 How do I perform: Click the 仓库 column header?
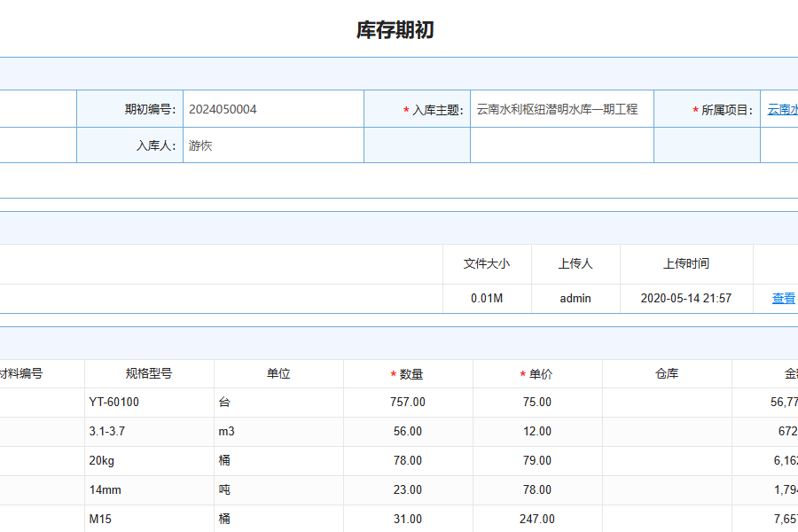(667, 374)
